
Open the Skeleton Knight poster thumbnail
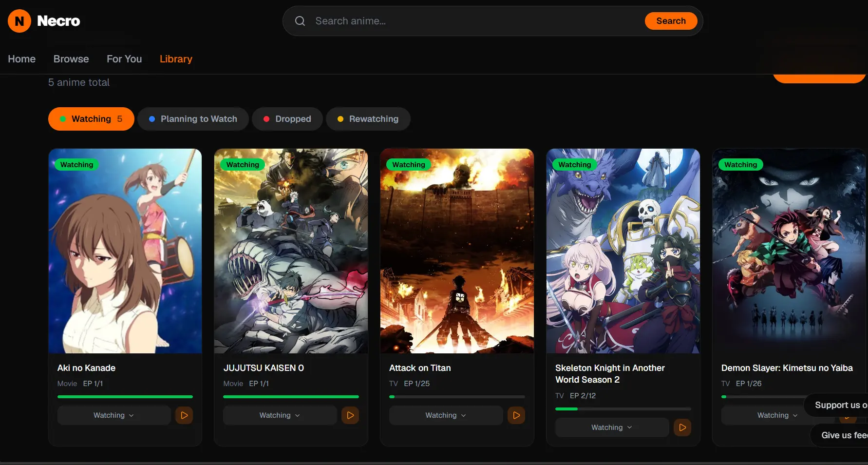(x=623, y=251)
